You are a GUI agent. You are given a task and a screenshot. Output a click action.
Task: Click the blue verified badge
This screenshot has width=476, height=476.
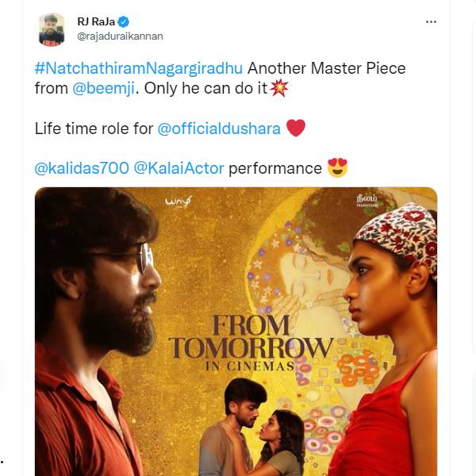tap(123, 22)
